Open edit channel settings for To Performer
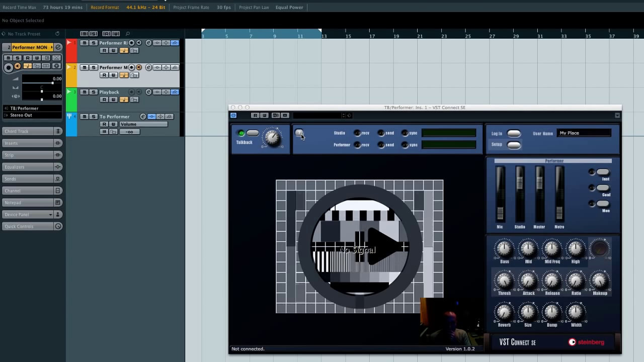644x362 pixels. (x=143, y=117)
